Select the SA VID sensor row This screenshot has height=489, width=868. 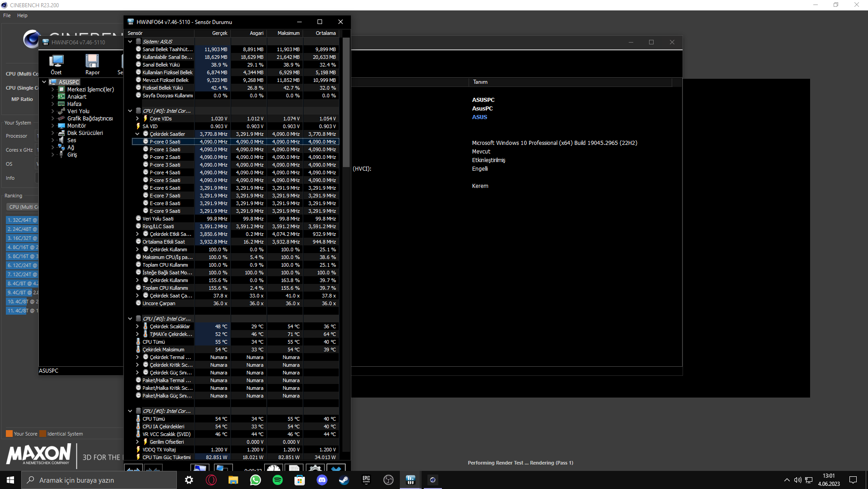235,126
